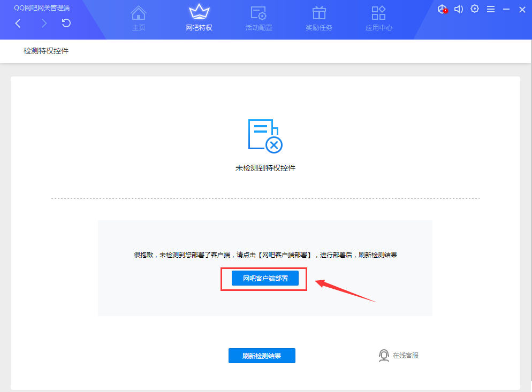Click the 检测特权控件 heading
Screen dimensions: 532x392
(46, 51)
